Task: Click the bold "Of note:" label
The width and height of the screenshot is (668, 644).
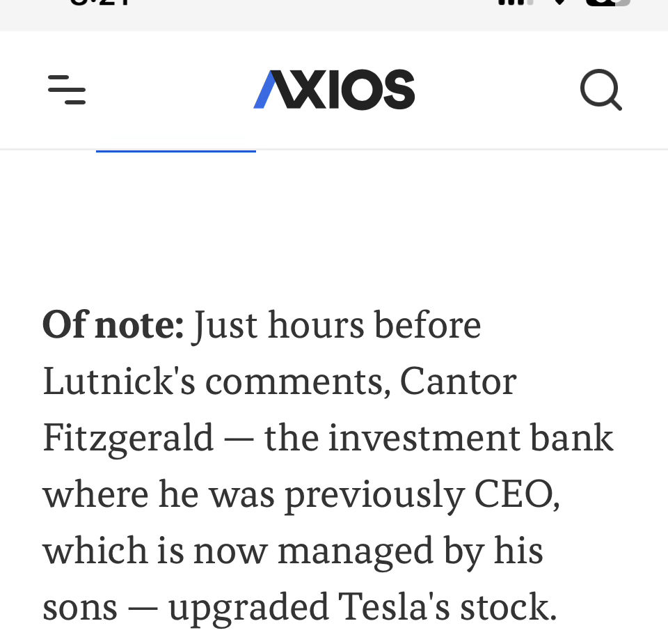Action: click(x=113, y=325)
